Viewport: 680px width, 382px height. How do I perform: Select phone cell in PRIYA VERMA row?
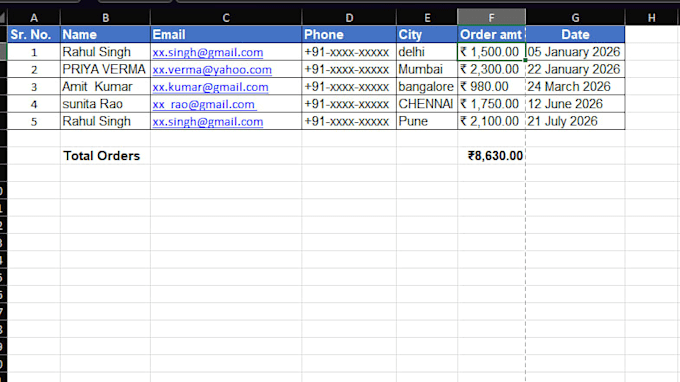tap(349, 69)
